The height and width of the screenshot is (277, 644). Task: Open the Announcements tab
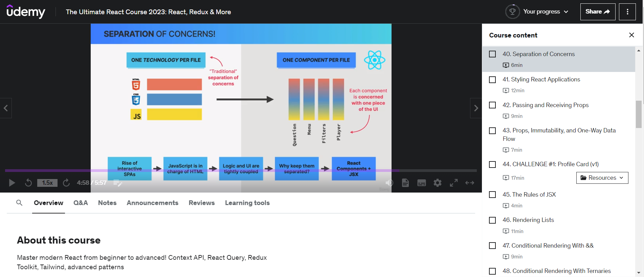coord(152,203)
